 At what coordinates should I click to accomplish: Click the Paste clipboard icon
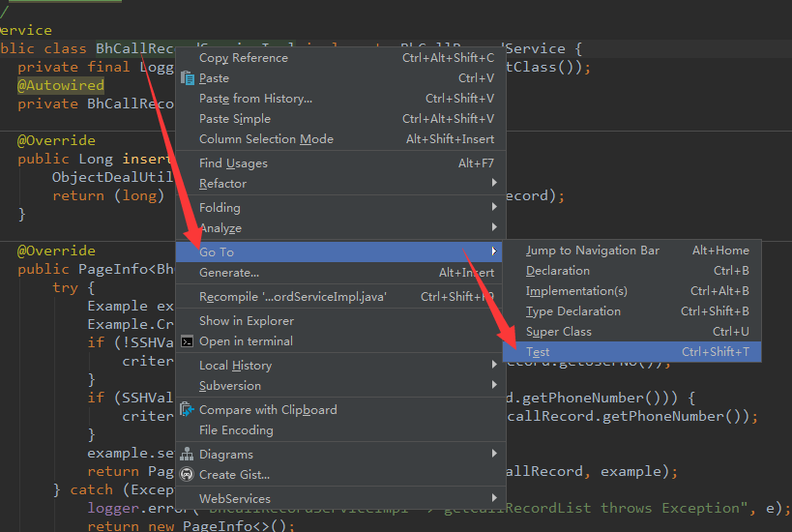point(187,78)
